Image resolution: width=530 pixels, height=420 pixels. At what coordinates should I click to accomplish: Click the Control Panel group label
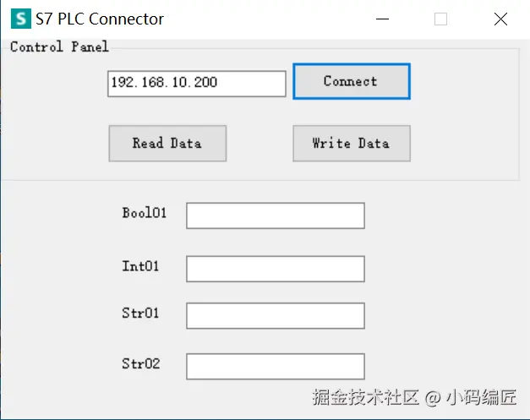pos(59,46)
